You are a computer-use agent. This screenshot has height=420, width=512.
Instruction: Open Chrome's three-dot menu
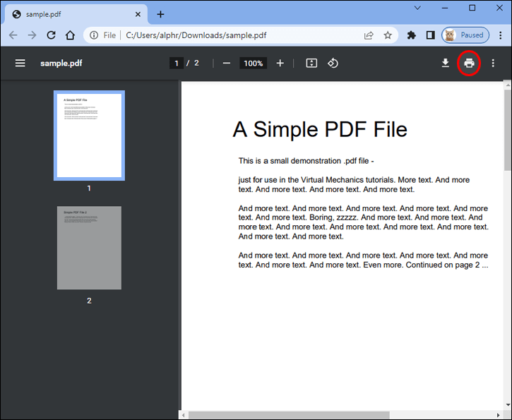(x=500, y=35)
